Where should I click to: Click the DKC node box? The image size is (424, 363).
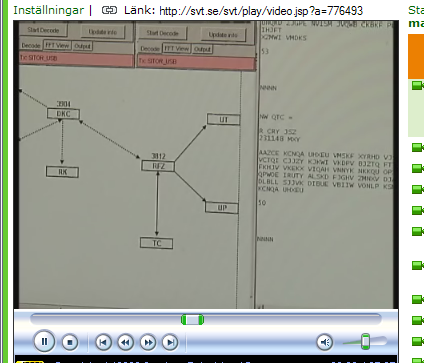pos(63,114)
